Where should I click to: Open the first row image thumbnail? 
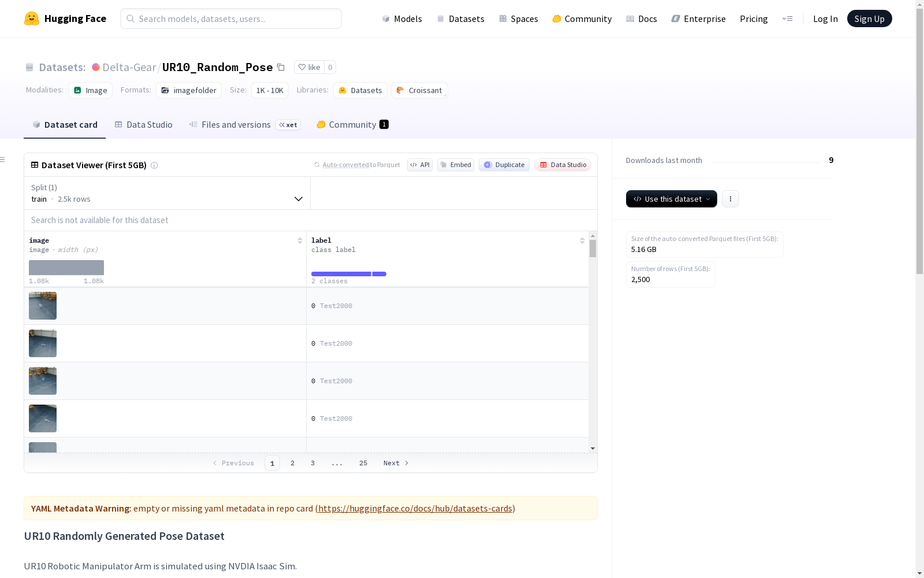[x=43, y=306]
